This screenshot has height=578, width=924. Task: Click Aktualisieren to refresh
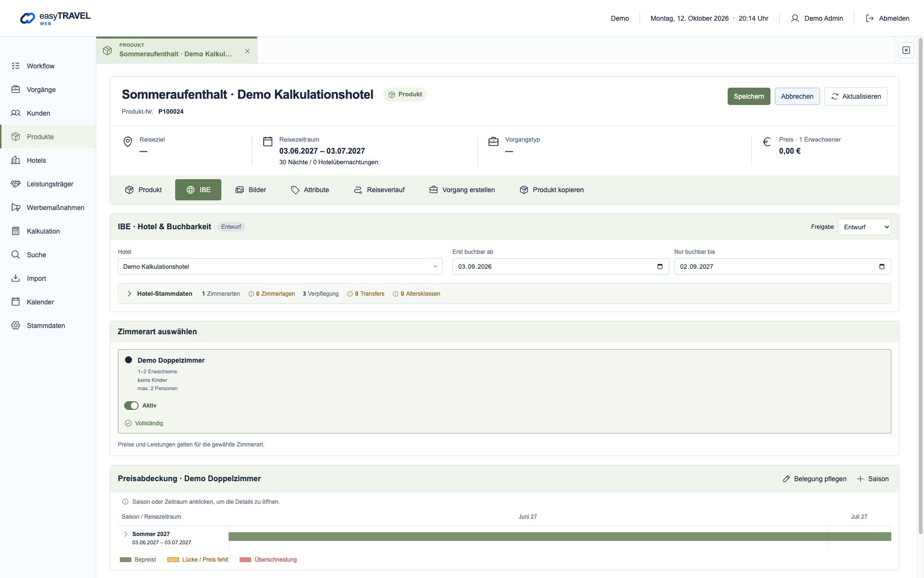pos(856,96)
